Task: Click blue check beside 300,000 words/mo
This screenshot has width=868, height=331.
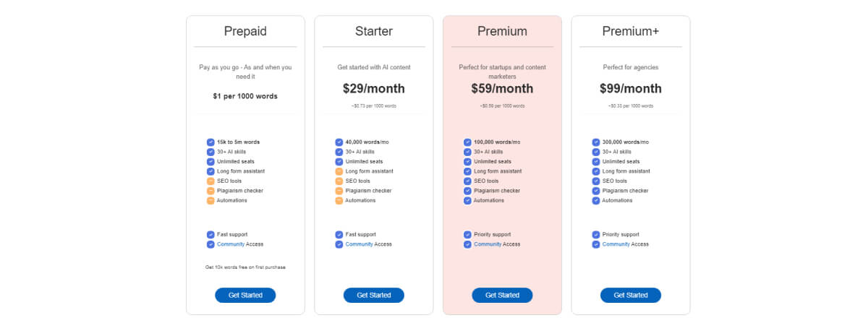Action: pos(596,142)
